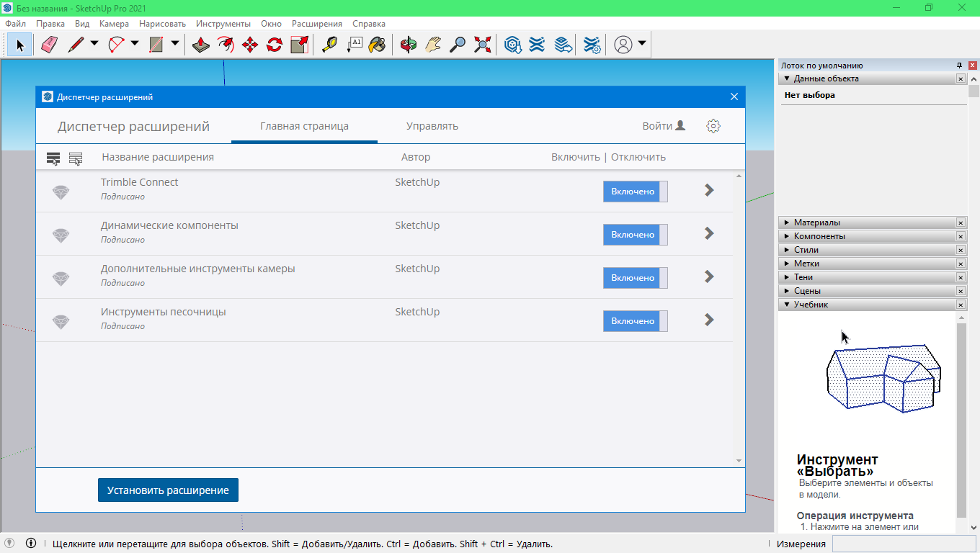Viewport: 980px width, 553px height.
Task: Select the Text label tool
Action: [x=354, y=45]
